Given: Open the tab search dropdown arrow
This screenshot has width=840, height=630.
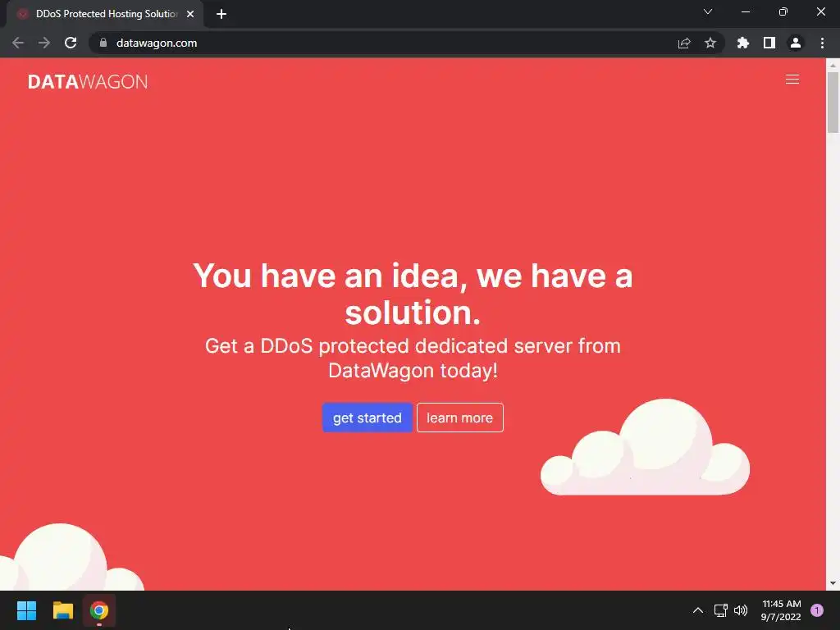Looking at the screenshot, I should click(708, 11).
